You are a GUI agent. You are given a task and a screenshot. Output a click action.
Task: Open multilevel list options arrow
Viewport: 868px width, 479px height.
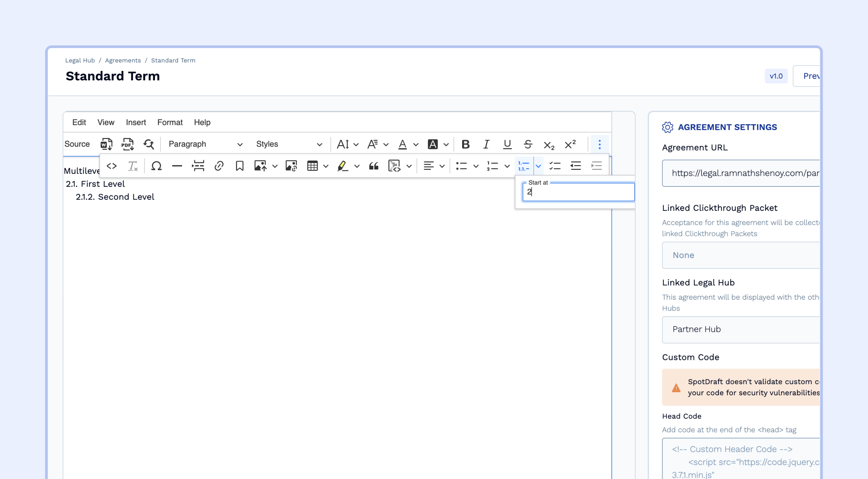point(538,166)
